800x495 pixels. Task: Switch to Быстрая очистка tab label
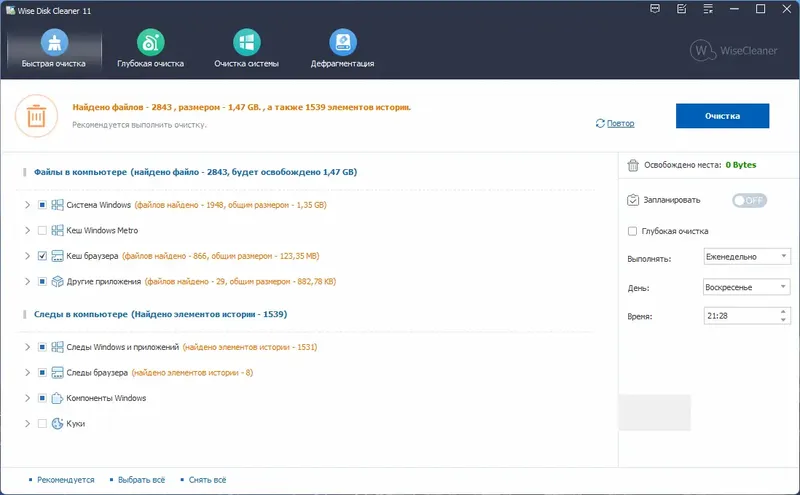[x=54, y=64]
